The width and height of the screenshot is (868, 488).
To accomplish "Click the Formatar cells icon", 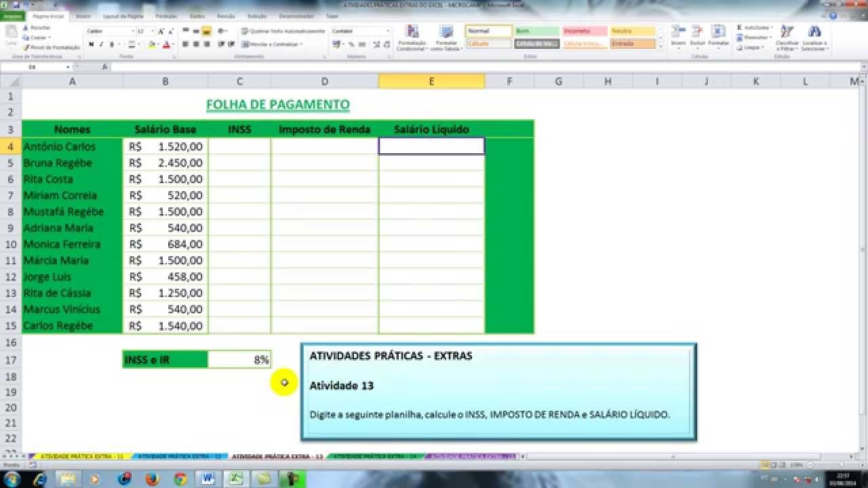I will [717, 31].
